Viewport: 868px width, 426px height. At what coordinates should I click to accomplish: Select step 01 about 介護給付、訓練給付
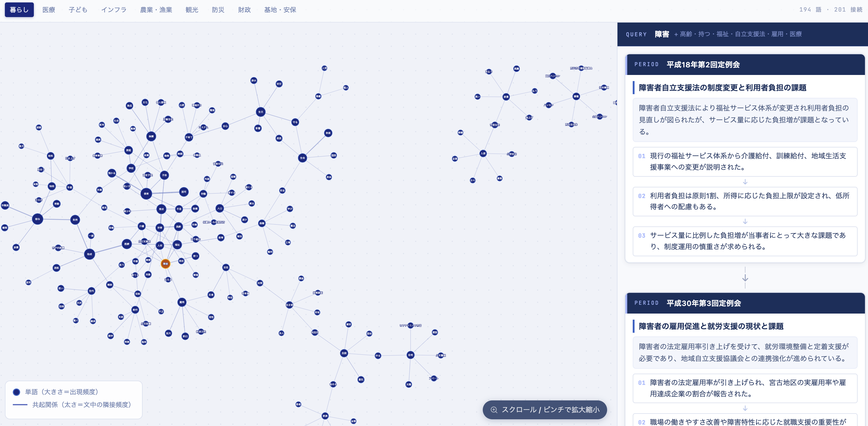tap(745, 162)
